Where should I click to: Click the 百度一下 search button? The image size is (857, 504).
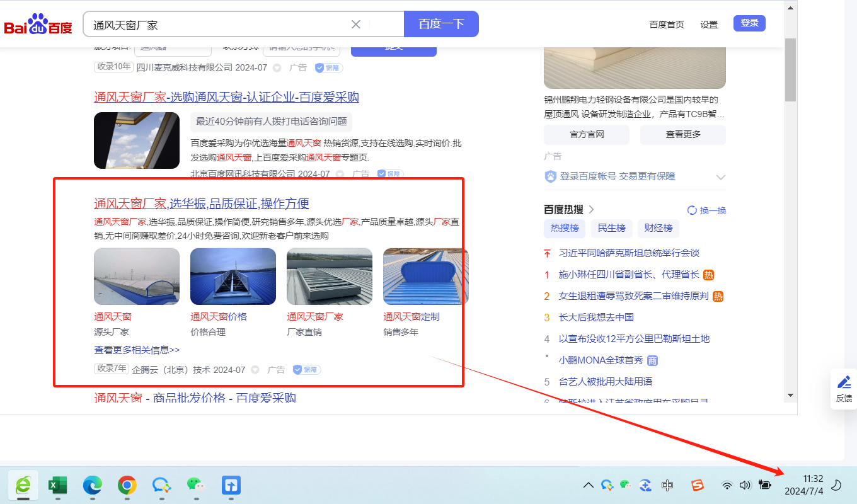coord(441,24)
